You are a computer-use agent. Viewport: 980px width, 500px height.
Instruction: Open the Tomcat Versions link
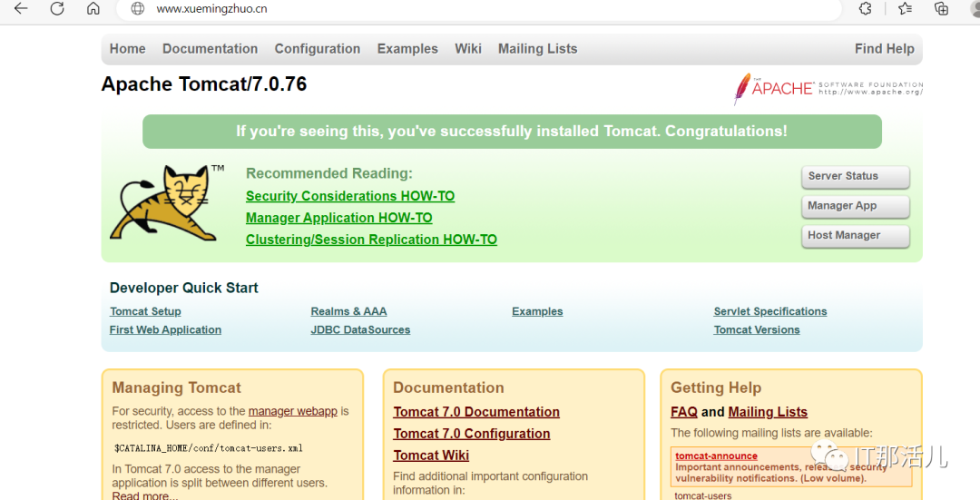click(x=757, y=330)
